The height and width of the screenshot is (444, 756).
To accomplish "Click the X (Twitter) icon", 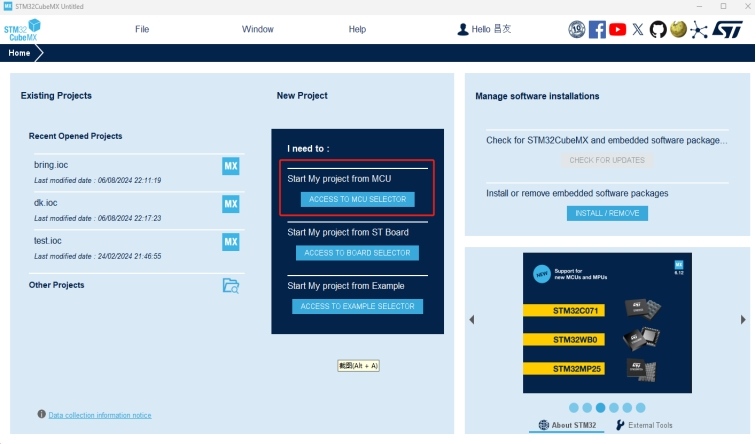I will [638, 30].
